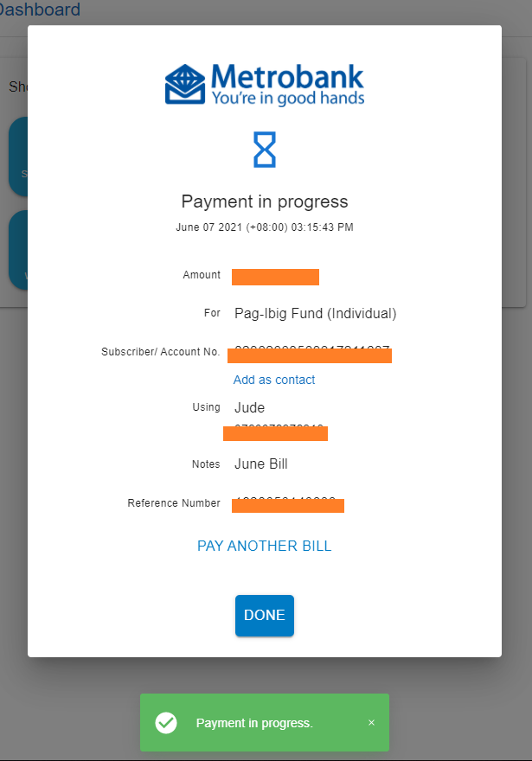Click the DONE button
The width and height of the screenshot is (532, 761).
265,616
